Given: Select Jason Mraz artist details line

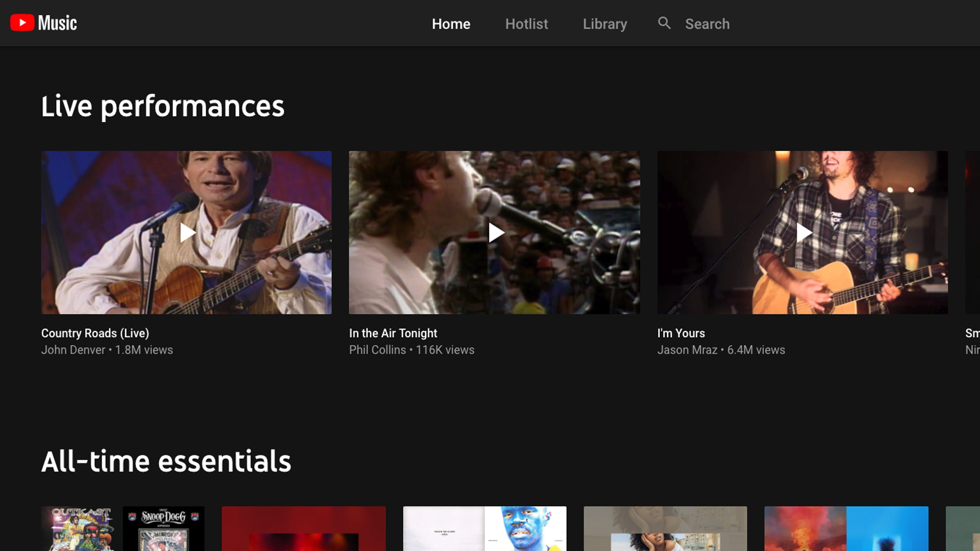Looking at the screenshot, I should point(721,350).
